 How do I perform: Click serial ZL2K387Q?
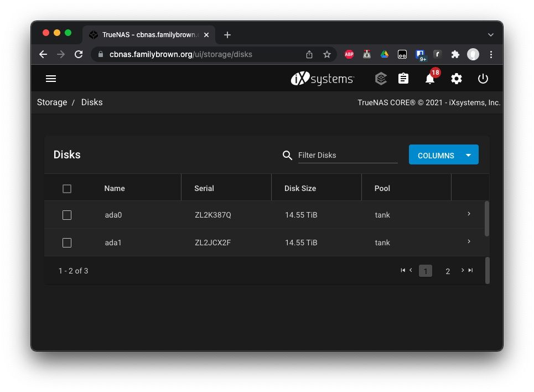[x=213, y=215]
